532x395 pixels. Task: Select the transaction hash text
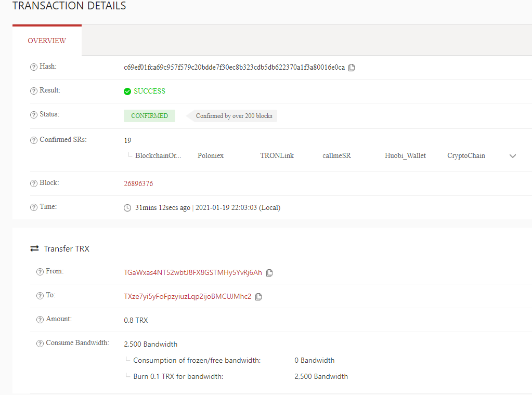coord(234,67)
